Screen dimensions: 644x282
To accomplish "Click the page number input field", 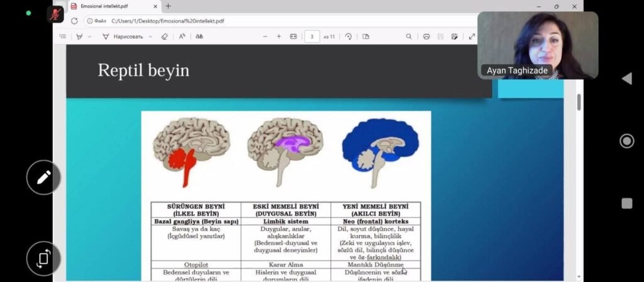I will pyautogui.click(x=312, y=36).
